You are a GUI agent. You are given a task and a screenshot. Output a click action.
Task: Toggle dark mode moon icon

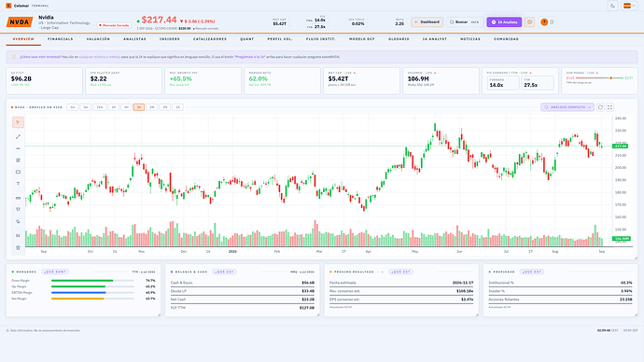click(612, 6)
